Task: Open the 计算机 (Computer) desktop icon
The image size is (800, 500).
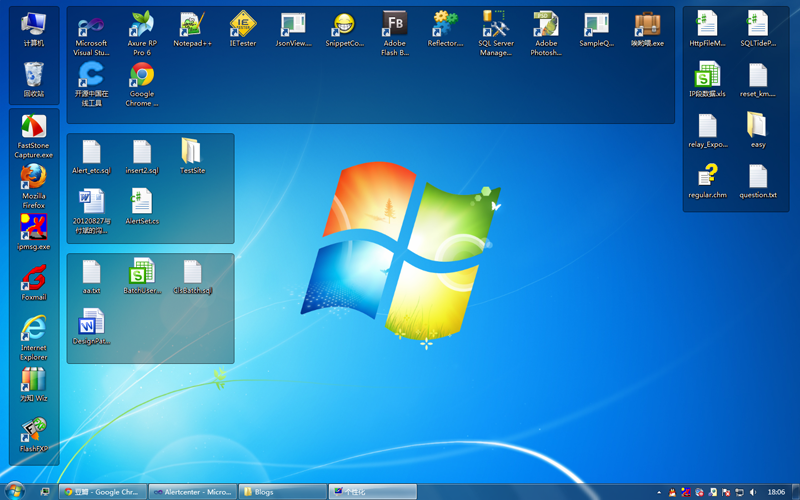Action: pos(34,30)
